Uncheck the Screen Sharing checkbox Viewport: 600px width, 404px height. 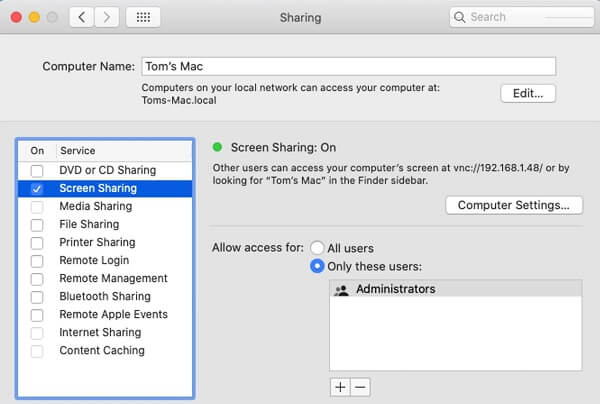(37, 188)
